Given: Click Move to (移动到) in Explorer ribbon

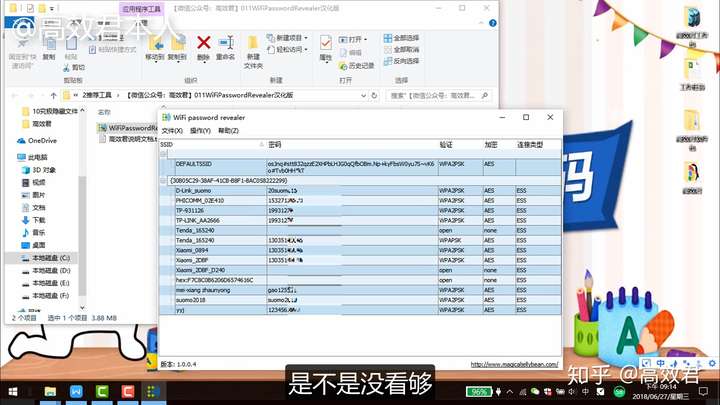Looking at the screenshot, I should tap(155, 48).
